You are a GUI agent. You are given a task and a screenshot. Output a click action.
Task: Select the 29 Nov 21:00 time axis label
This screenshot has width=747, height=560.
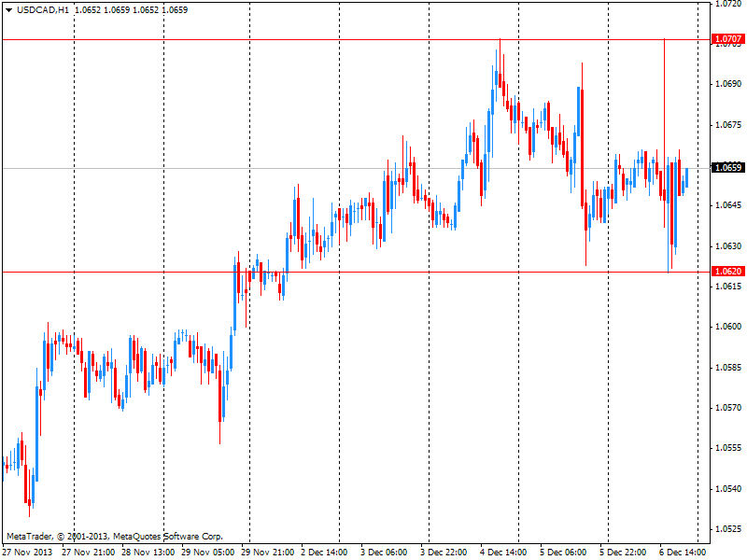point(267,553)
